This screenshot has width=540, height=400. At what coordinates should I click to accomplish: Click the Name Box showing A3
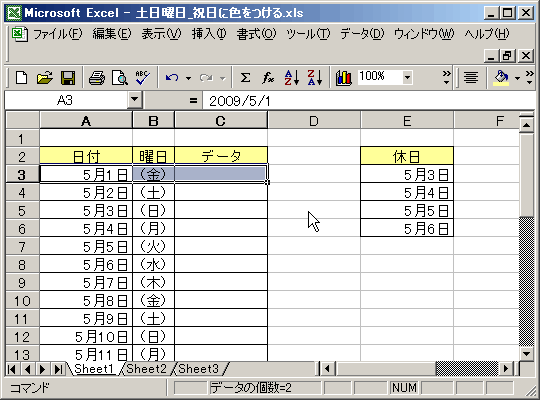(65, 100)
